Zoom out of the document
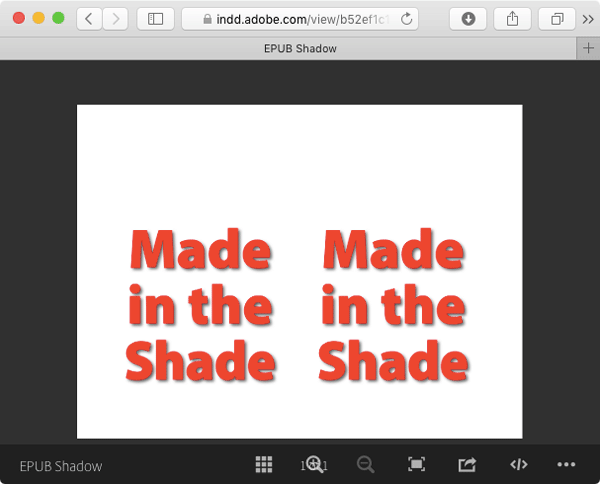Screen dimensions: 600x484 tap(366, 465)
